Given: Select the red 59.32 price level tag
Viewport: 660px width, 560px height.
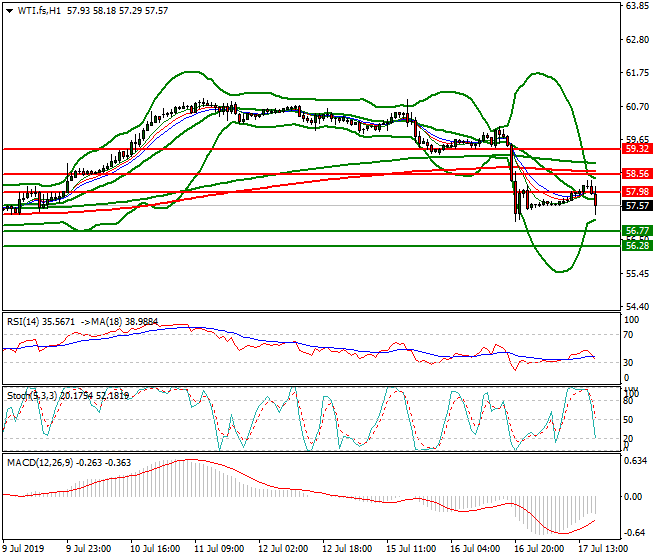Looking at the screenshot, I should [x=637, y=148].
